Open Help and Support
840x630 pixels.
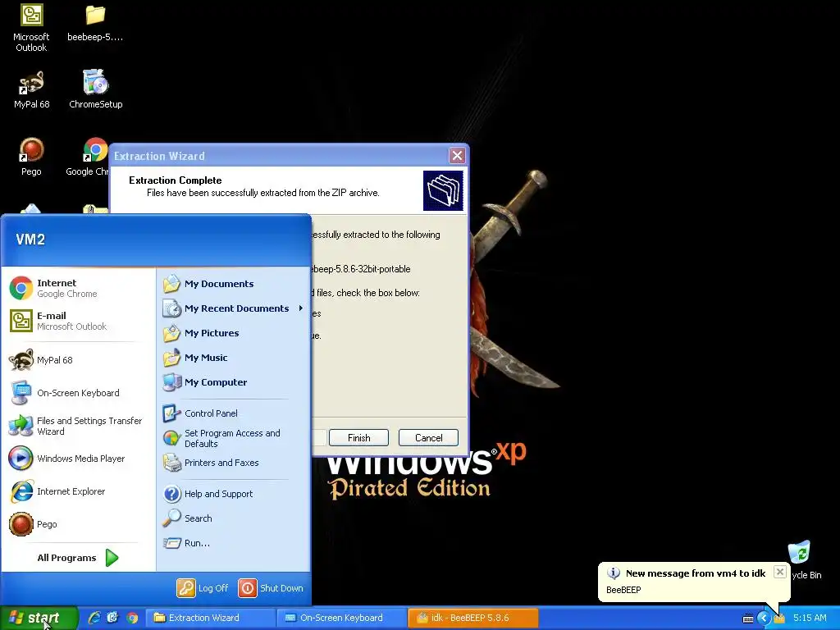click(234, 494)
